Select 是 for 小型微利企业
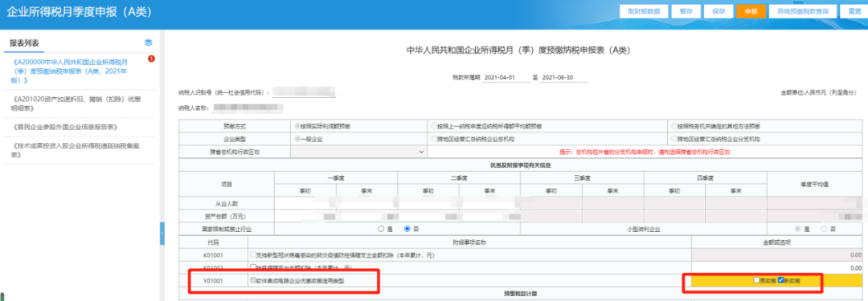This screenshot has height=301, width=868. click(x=798, y=229)
